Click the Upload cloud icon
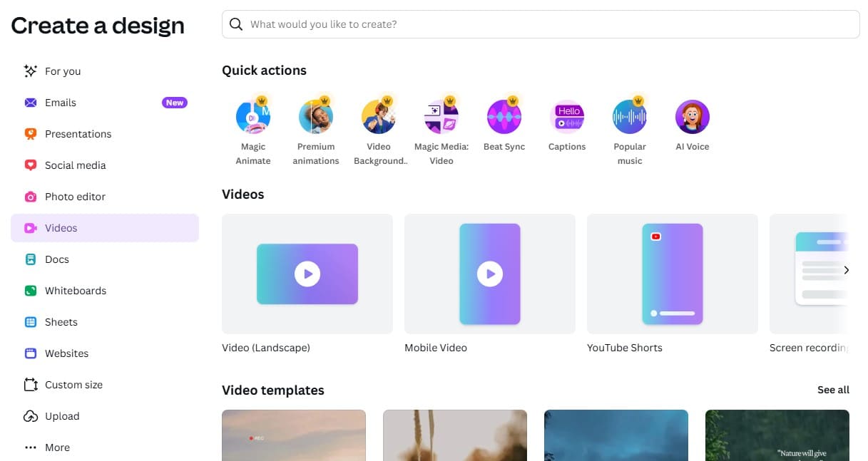The height and width of the screenshot is (461, 868). tap(31, 416)
